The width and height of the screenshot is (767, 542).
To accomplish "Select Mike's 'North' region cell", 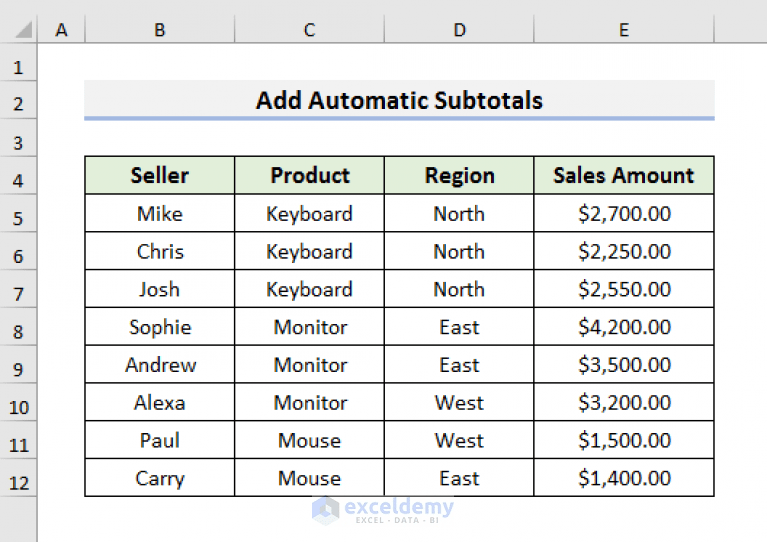I will tap(459, 213).
